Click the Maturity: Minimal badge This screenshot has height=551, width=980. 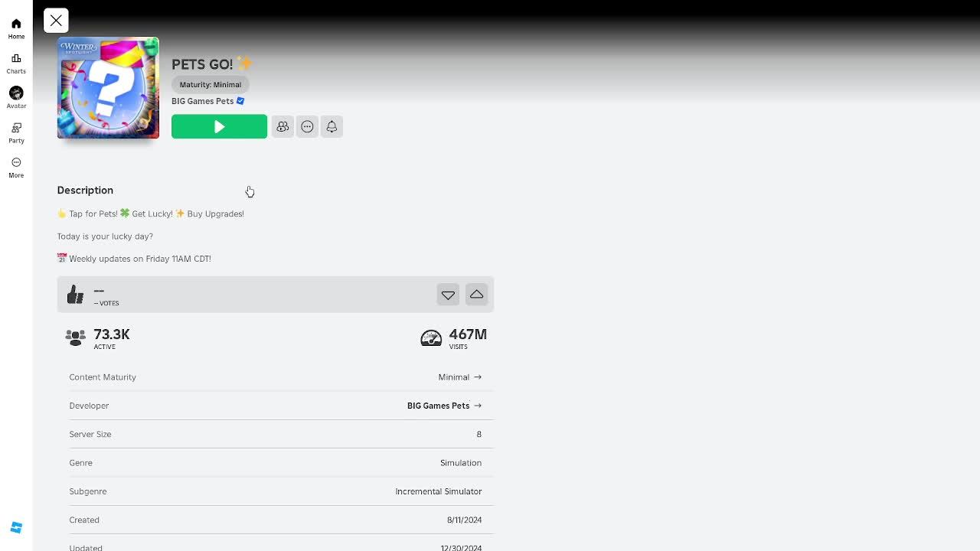point(211,84)
